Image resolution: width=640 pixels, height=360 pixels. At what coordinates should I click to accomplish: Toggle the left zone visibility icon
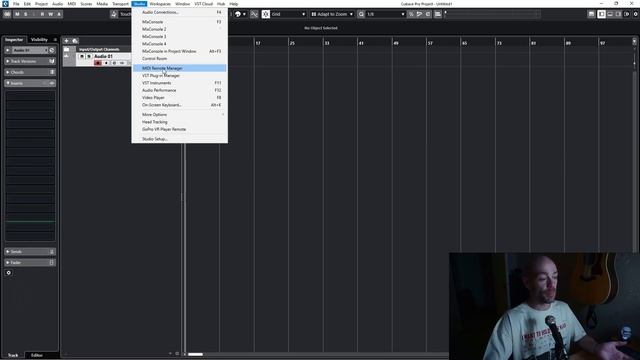(x=602, y=14)
